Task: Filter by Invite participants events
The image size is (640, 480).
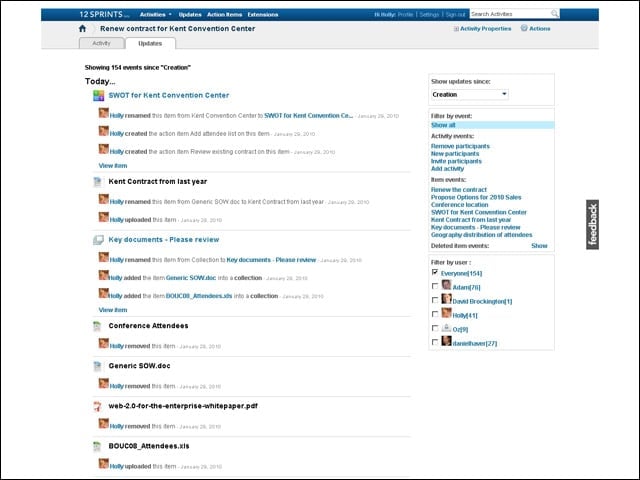Action: (456, 161)
